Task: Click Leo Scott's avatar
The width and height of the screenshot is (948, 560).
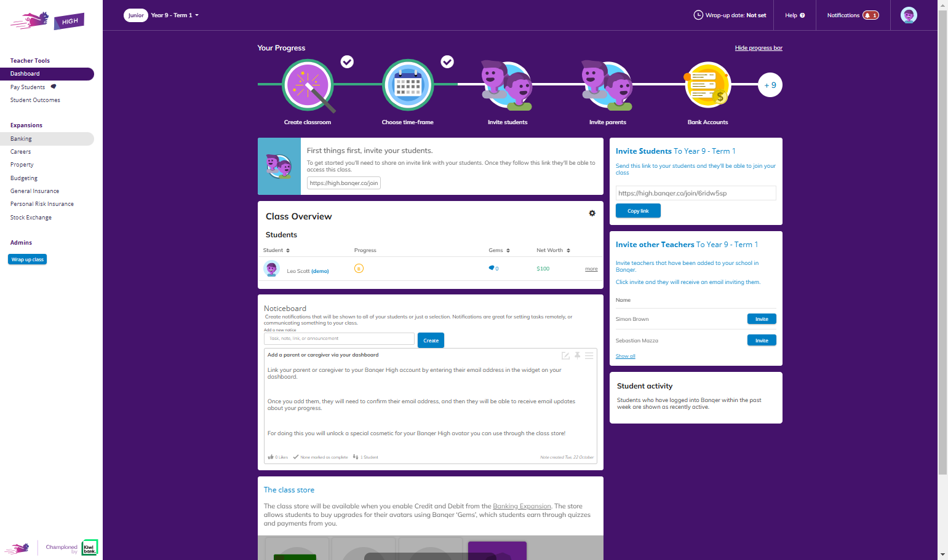Action: point(271,269)
